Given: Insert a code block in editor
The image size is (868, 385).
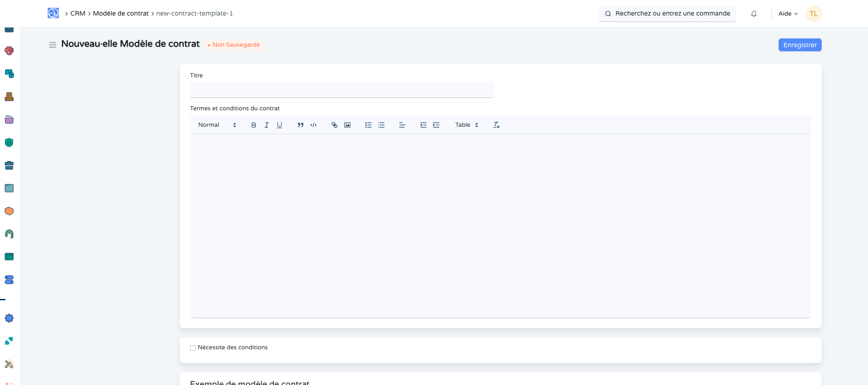Looking at the screenshot, I should point(313,125).
